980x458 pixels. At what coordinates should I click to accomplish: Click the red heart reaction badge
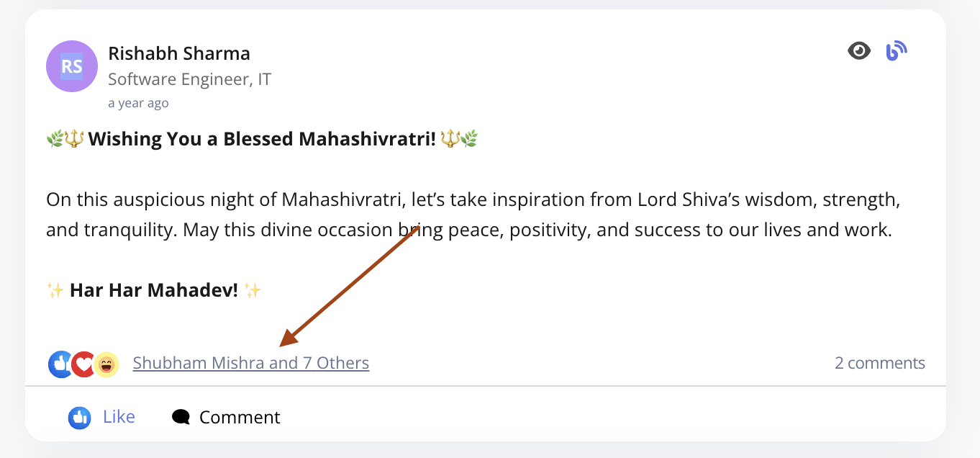pos(83,364)
